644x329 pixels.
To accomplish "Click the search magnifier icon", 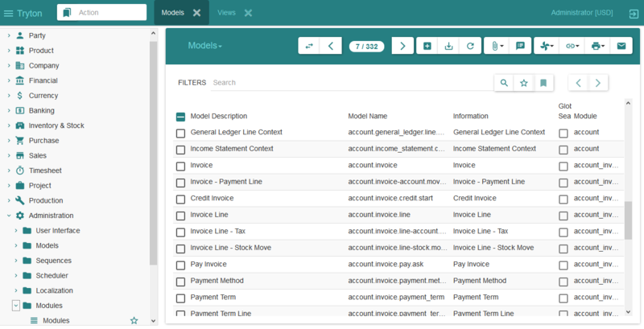I will tap(504, 82).
